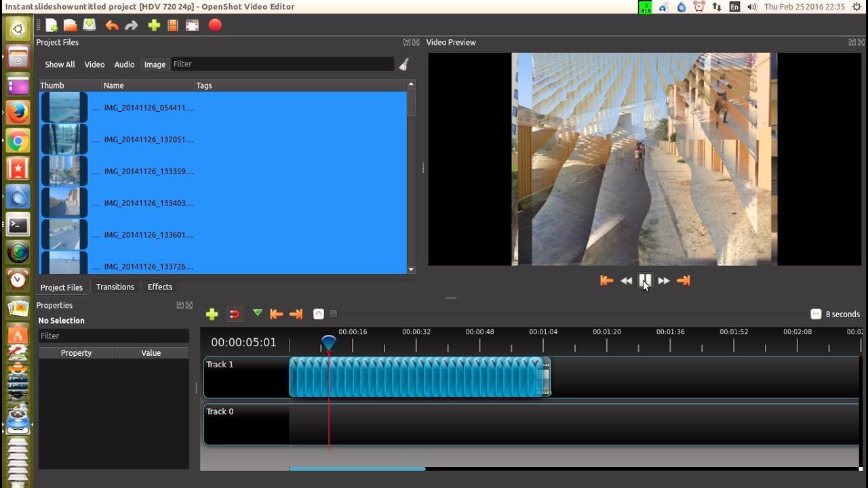
Task: Select the Project Files tab
Action: [62, 287]
